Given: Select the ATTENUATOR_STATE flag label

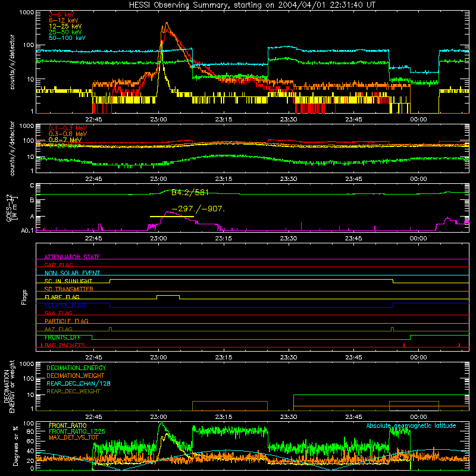Looking at the screenshot, I should click(72, 257).
